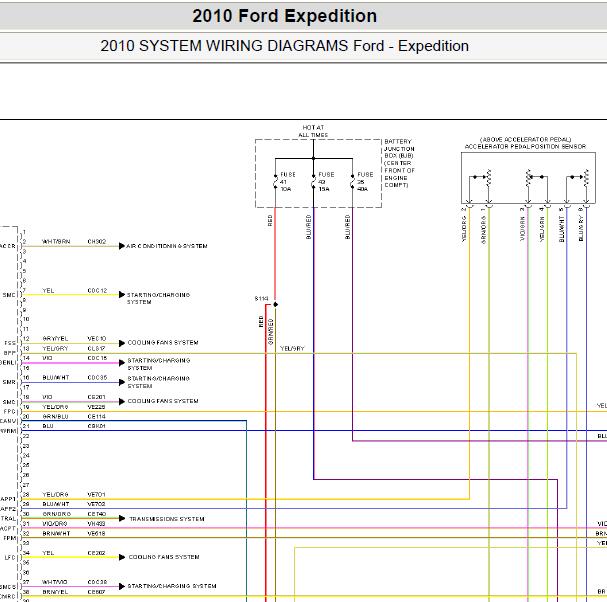
Task: Click the GRY/YEL wire label
Action: pos(55,338)
